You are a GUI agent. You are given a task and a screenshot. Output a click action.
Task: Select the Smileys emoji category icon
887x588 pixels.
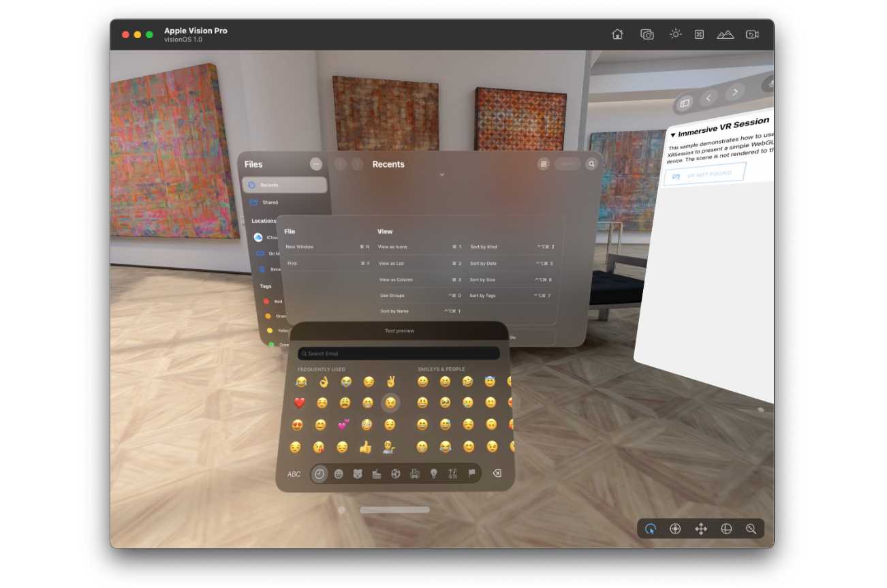(339, 474)
